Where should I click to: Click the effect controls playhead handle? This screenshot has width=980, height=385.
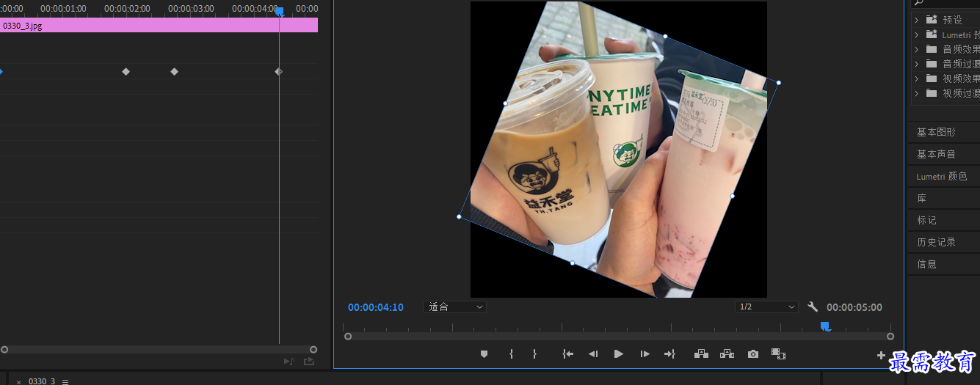click(x=279, y=11)
